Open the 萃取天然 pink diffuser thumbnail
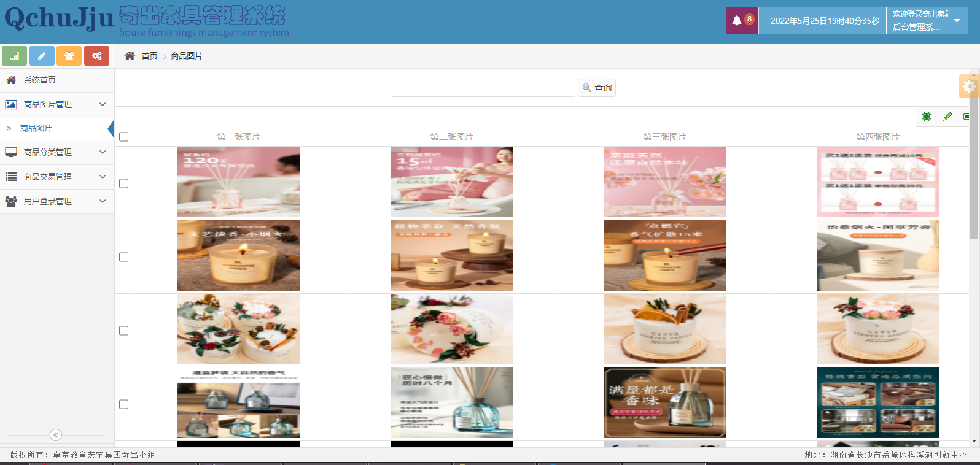 [x=665, y=182]
